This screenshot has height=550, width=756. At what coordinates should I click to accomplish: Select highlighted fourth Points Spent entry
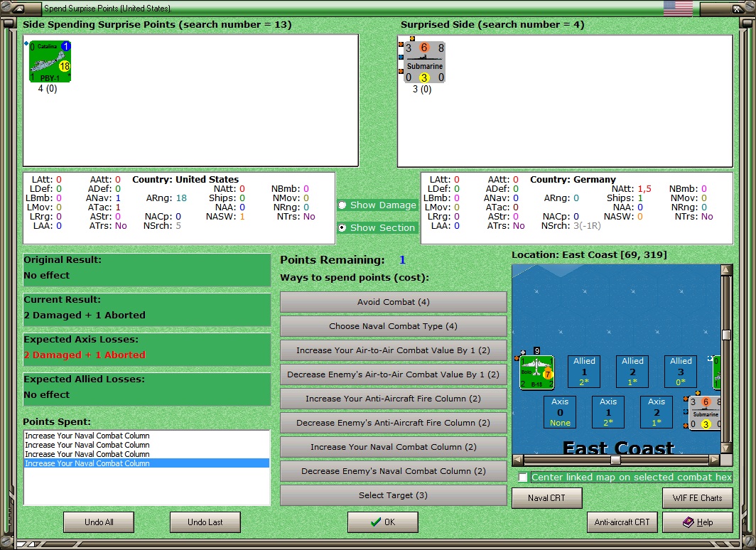pos(146,463)
